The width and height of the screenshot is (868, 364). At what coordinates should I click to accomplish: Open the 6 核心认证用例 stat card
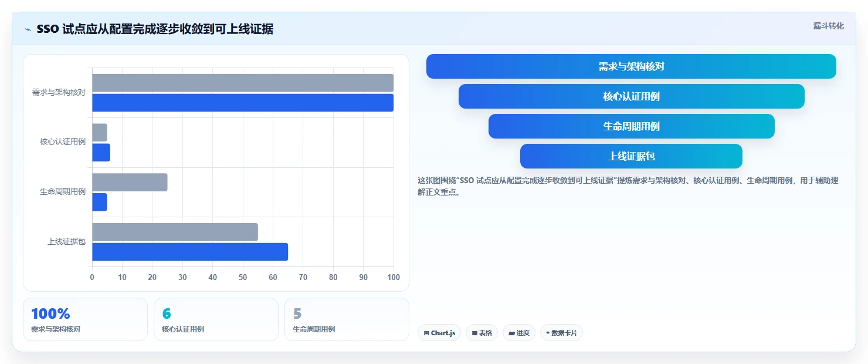tap(216, 319)
